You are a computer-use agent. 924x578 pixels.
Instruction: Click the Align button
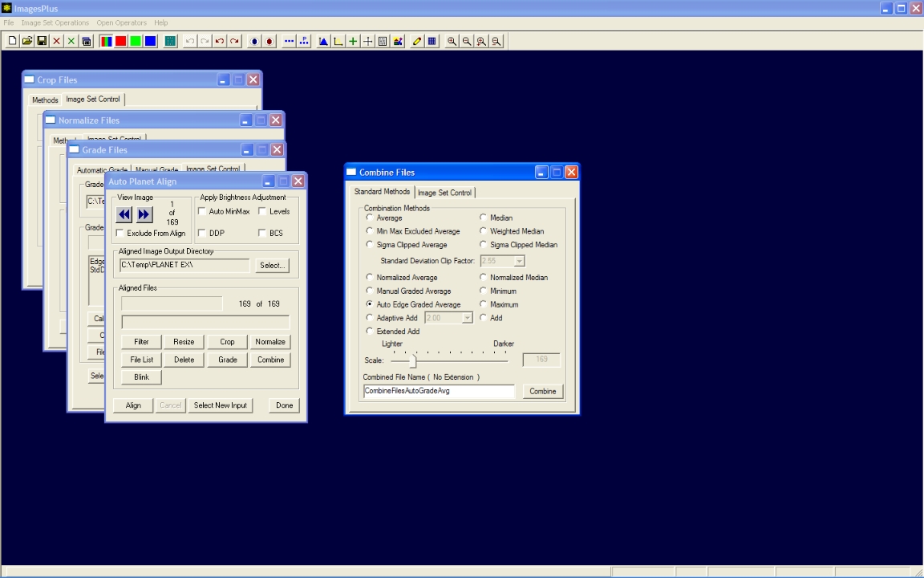[133, 405]
